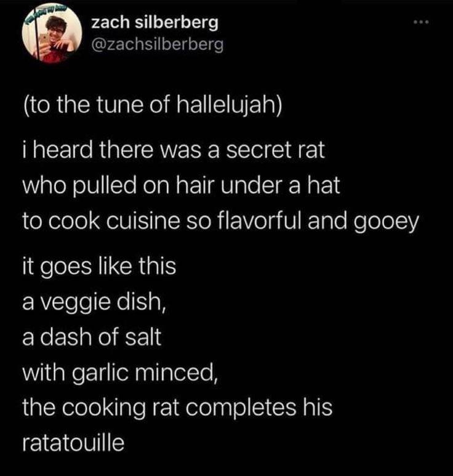Click zach silberberg's profile avatar
Screen dimensions: 453x476
48,38
